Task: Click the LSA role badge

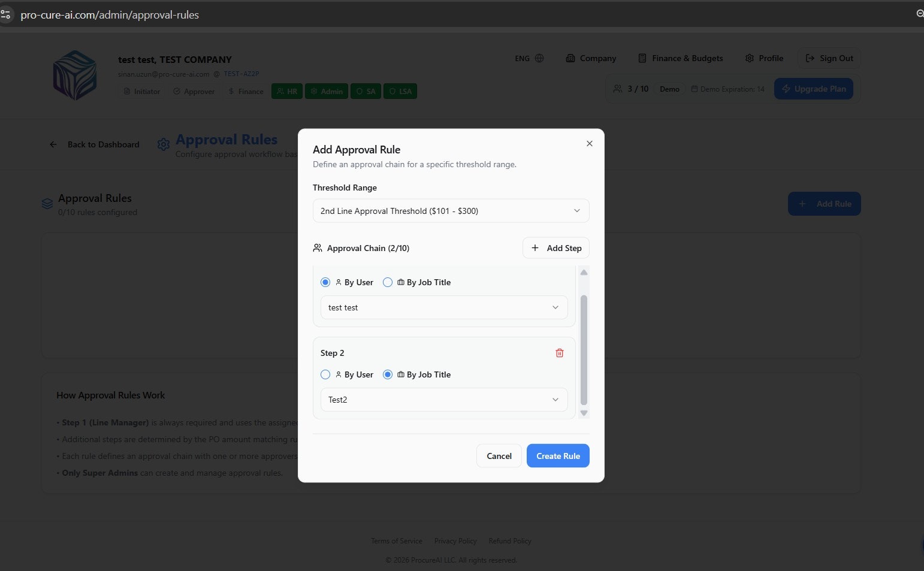Action: [400, 92]
